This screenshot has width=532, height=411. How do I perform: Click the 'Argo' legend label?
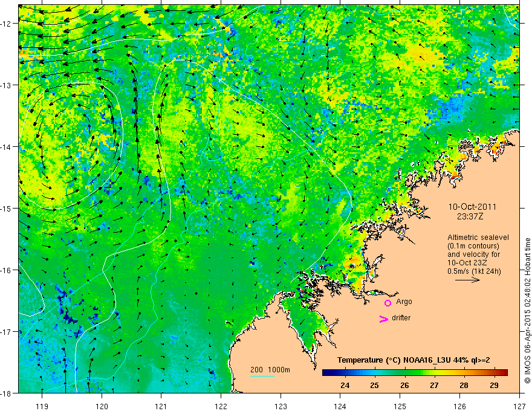(404, 302)
